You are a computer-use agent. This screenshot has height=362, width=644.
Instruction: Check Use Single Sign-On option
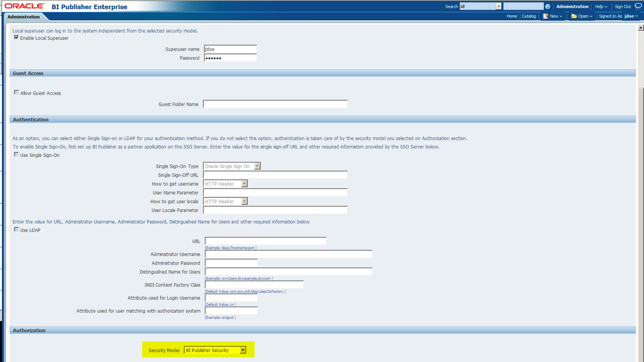(16, 155)
